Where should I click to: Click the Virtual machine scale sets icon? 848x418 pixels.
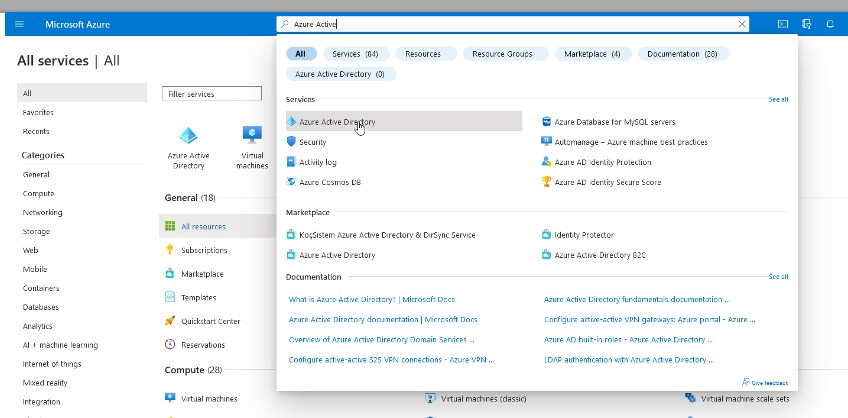(x=690, y=399)
